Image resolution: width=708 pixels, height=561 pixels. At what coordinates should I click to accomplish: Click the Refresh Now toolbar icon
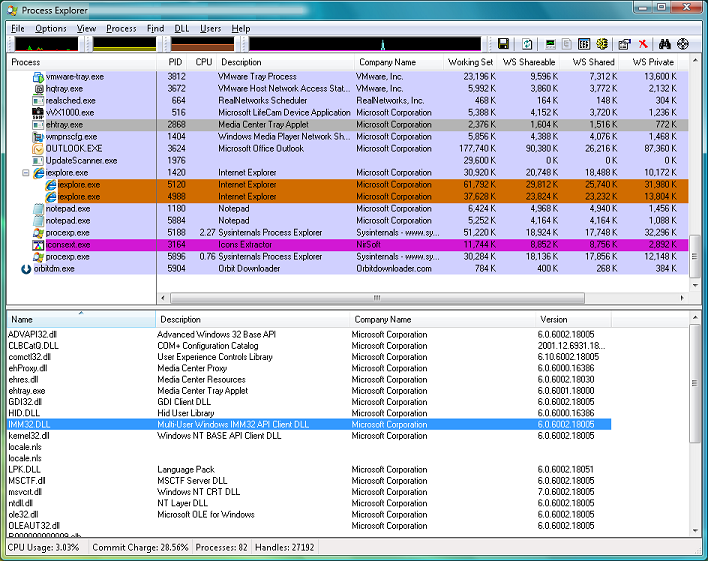(526, 45)
